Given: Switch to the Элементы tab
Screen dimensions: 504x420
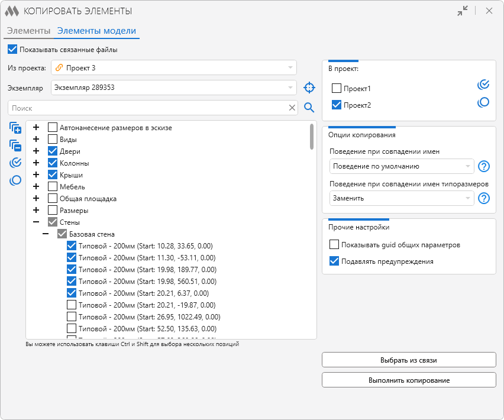Looking at the screenshot, I should pos(28,31).
